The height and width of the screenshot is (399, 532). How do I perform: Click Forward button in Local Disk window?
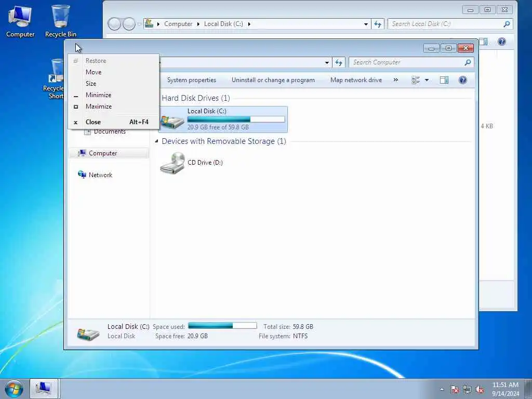point(129,24)
